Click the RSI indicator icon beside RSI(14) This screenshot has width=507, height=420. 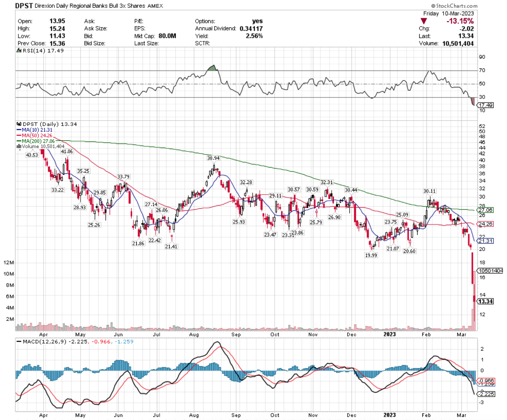click(19, 51)
